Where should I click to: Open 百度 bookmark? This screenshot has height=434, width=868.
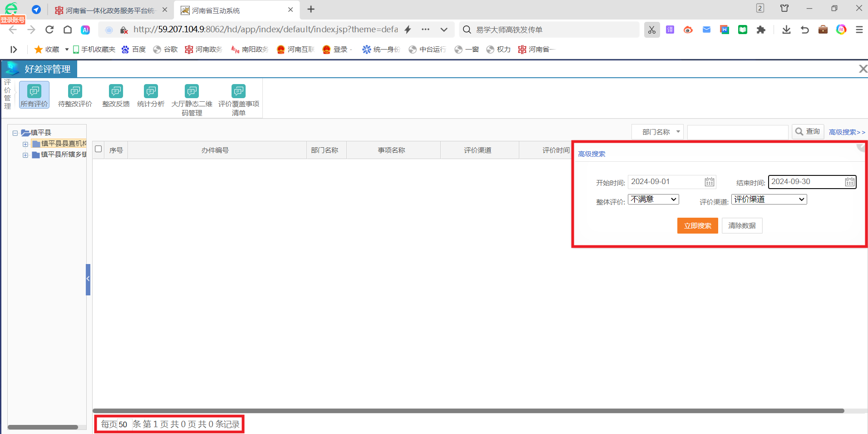click(x=133, y=50)
